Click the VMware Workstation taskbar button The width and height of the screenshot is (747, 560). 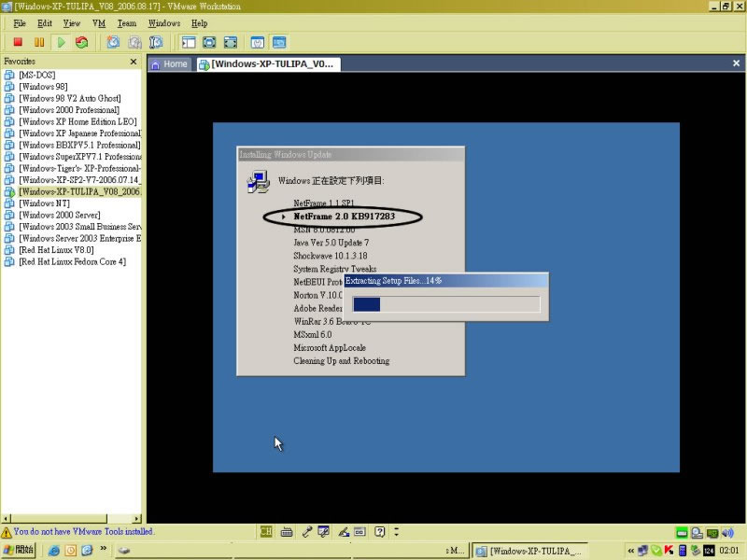pos(529,551)
